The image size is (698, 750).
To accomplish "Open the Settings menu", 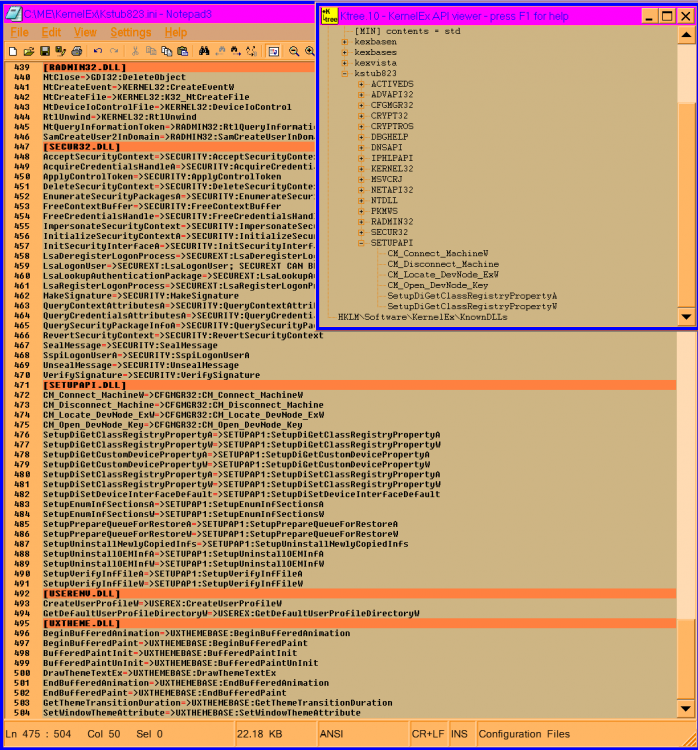I will (131, 32).
